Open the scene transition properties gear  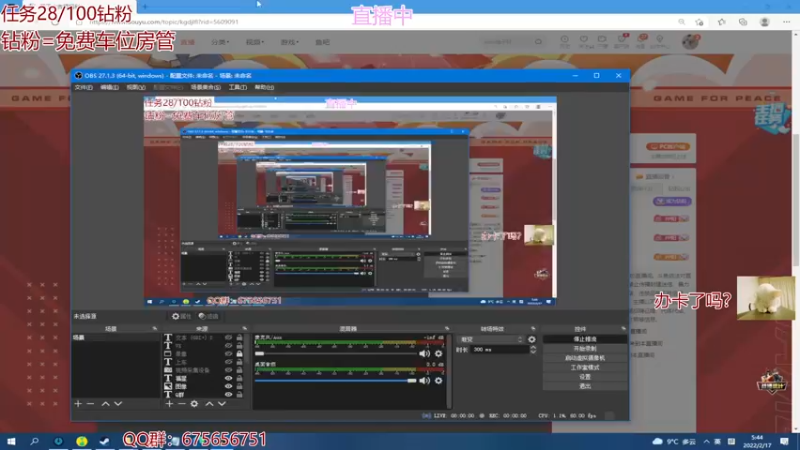(532, 339)
